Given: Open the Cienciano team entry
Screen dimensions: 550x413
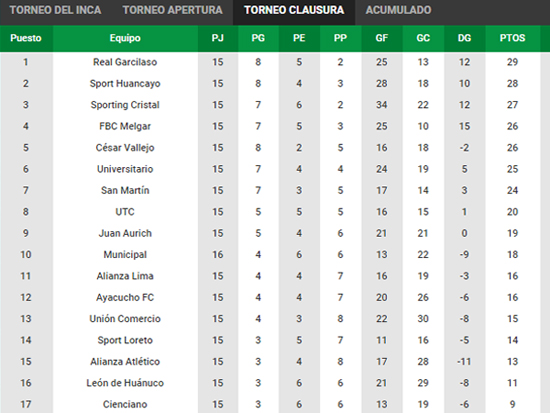Looking at the screenshot, I should [x=125, y=404].
